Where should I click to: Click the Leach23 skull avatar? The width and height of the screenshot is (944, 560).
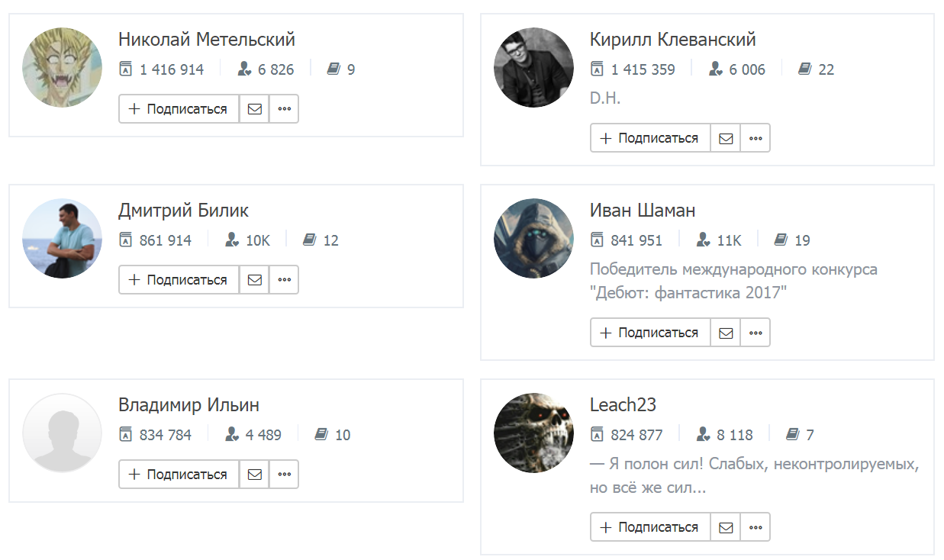(533, 433)
